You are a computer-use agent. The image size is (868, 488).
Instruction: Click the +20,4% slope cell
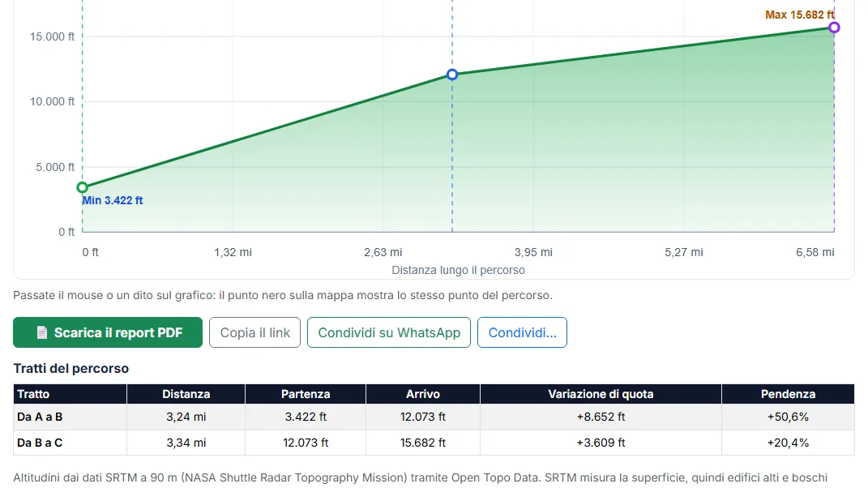788,443
